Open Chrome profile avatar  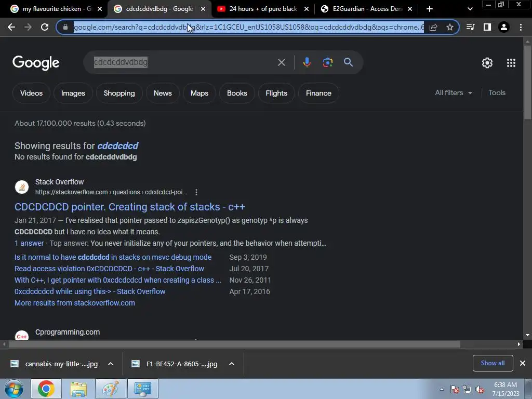(x=504, y=27)
